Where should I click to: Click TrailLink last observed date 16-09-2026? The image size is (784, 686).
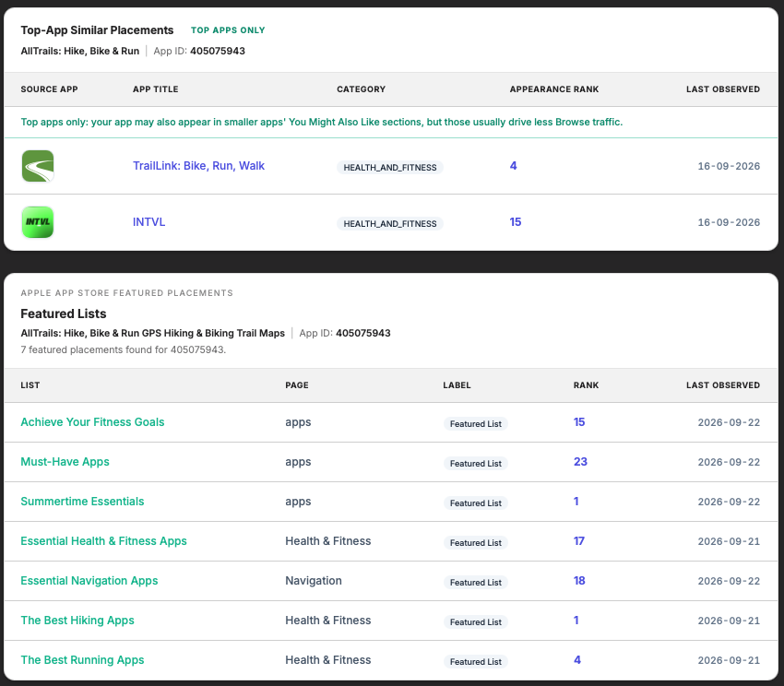pyautogui.click(x=729, y=167)
